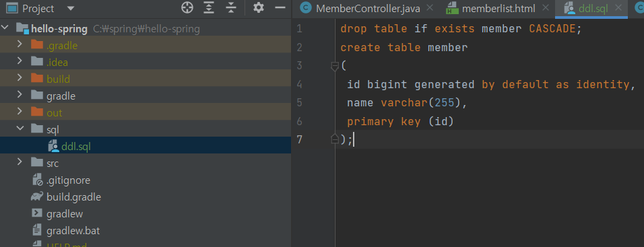Close the MemberController.java tab
644x247 pixels.
(430, 8)
